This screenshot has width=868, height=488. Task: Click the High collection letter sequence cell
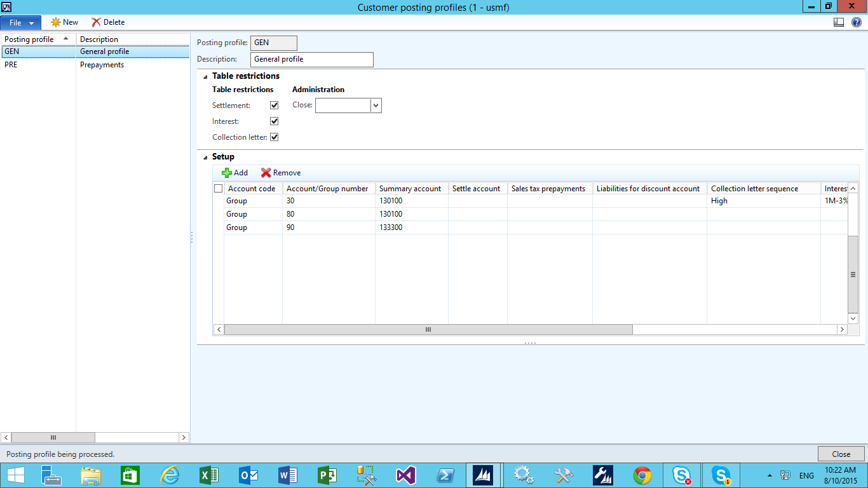(x=764, y=201)
